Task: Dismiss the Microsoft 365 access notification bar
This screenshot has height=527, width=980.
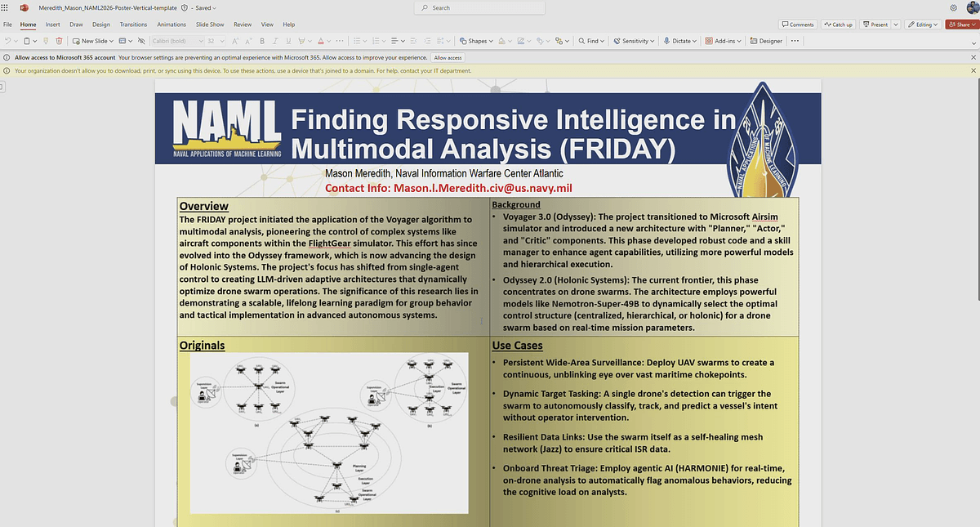Action: click(x=972, y=58)
